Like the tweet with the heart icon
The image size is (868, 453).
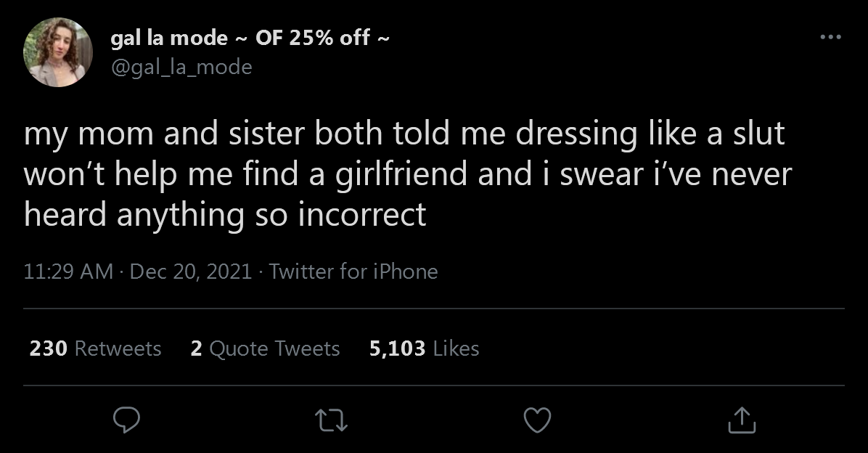538,420
